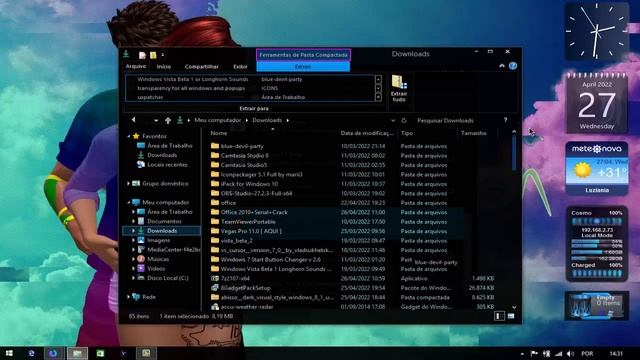The width and height of the screenshot is (640, 360).
Task: Choose blue-devil-party in Extrair para list
Action: pyautogui.click(x=282, y=79)
